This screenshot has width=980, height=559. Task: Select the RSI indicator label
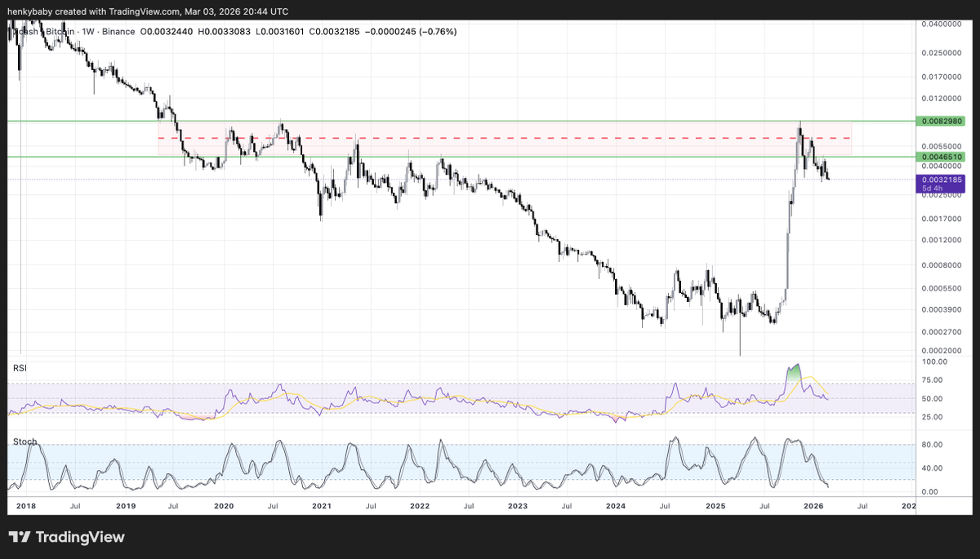click(19, 369)
